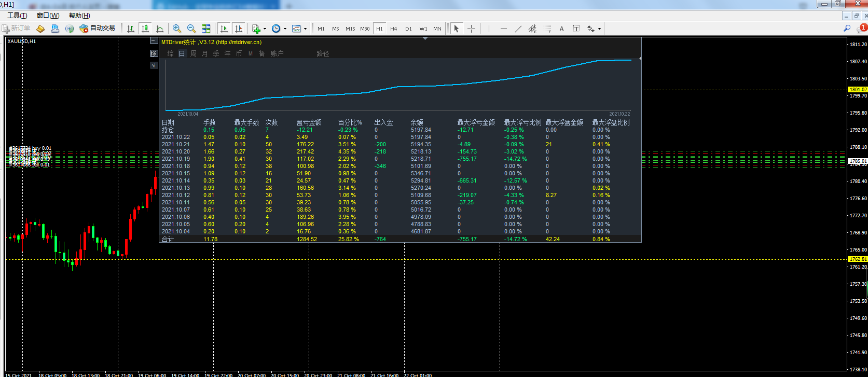This screenshot has width=868, height=377.
Task: Click the Zoom In magnifier icon
Action: pos(177,29)
